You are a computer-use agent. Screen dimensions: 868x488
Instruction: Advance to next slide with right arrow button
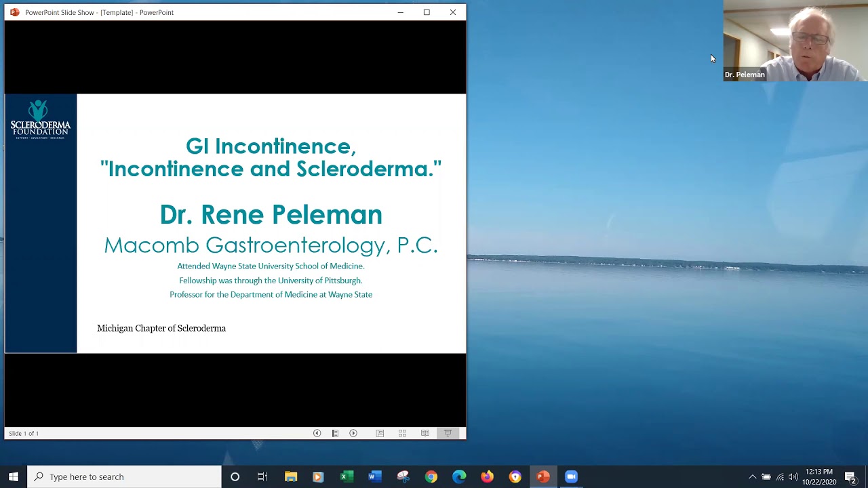(353, 433)
